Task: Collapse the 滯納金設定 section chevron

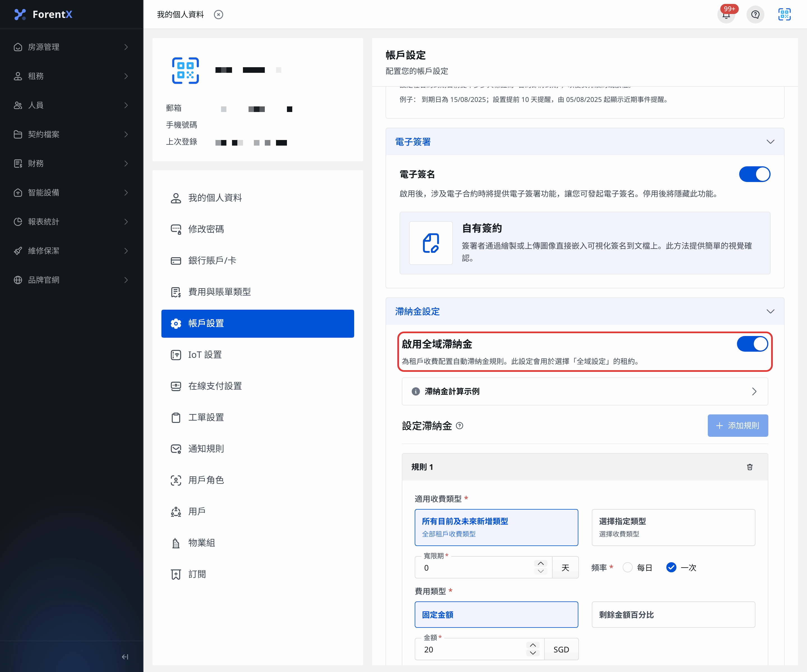Action: point(770,311)
